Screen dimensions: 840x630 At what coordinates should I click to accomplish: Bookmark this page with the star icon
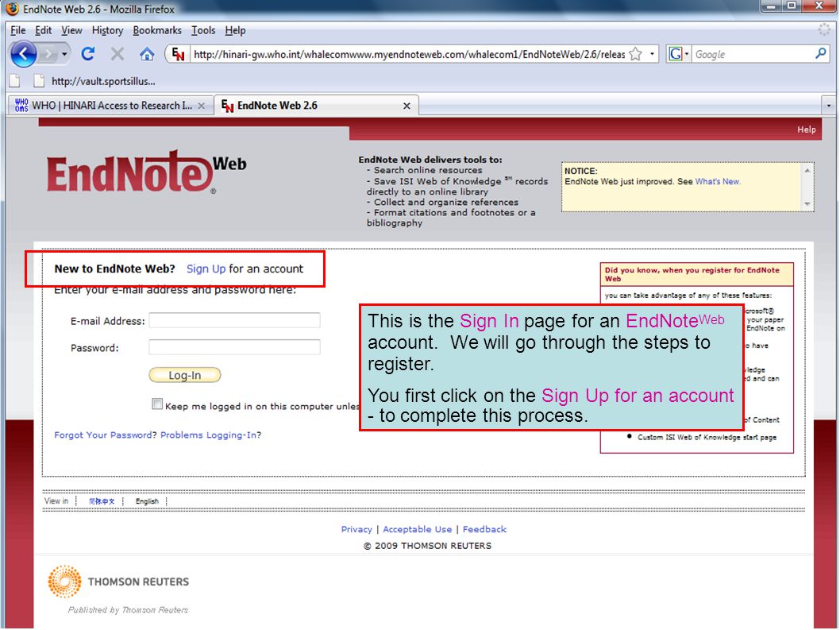(x=635, y=54)
